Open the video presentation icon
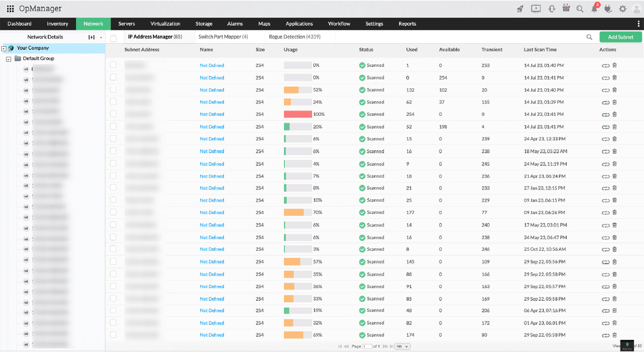 (536, 9)
